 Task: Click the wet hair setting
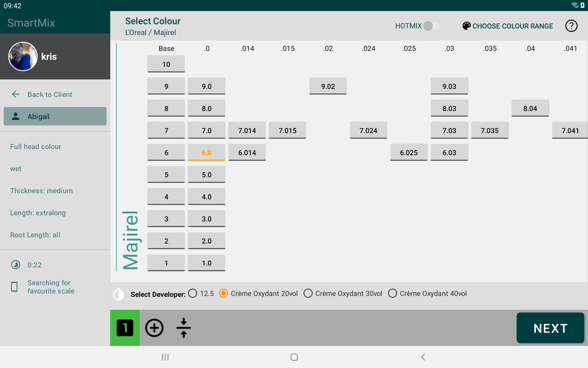tap(16, 169)
